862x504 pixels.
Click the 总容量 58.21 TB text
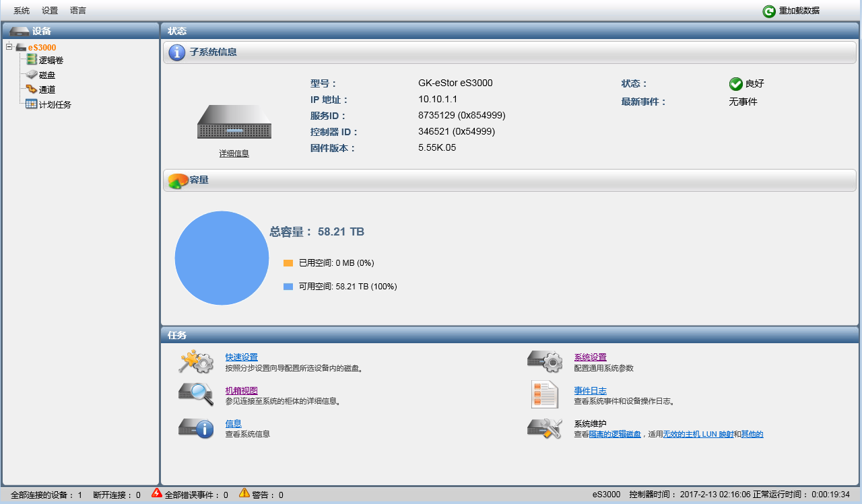click(x=317, y=231)
